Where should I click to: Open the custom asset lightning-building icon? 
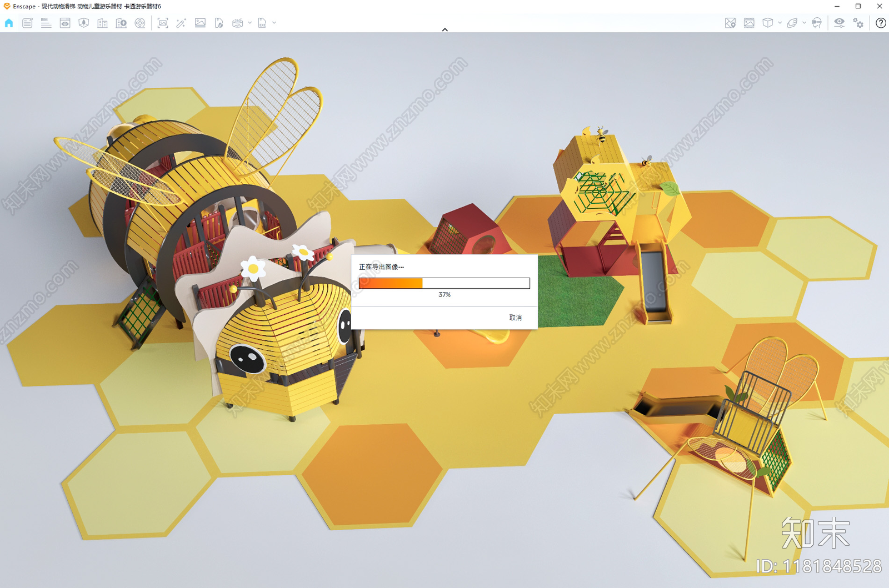point(121,23)
